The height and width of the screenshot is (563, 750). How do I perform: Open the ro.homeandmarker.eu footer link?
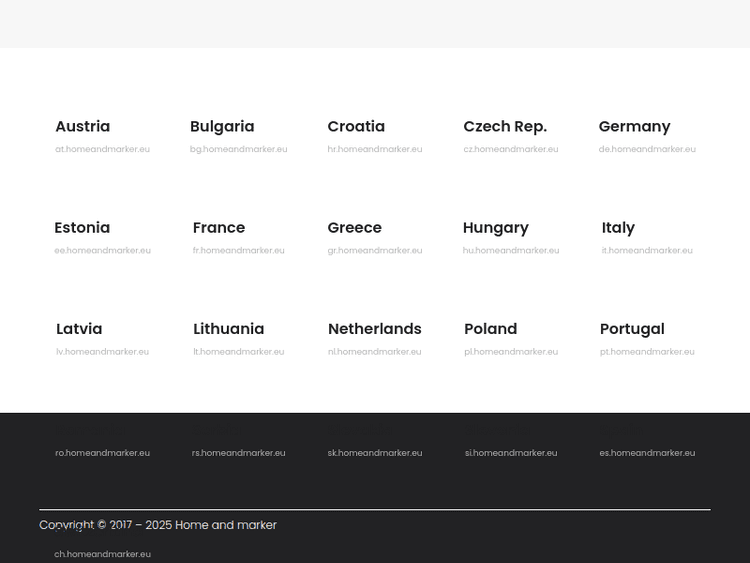[x=102, y=453]
